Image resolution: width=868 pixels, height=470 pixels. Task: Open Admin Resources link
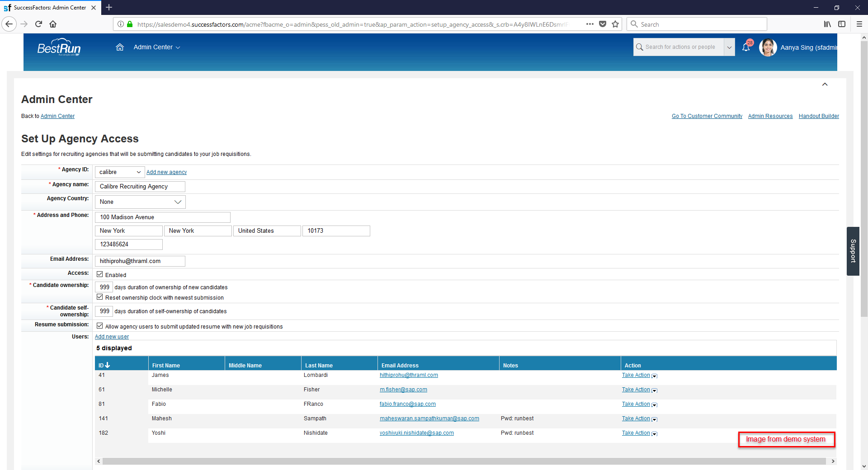tap(770, 116)
